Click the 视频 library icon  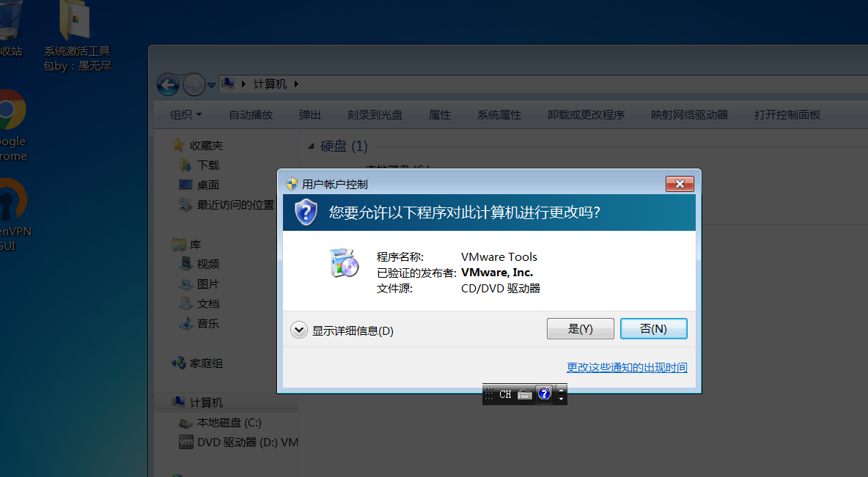pos(186,264)
